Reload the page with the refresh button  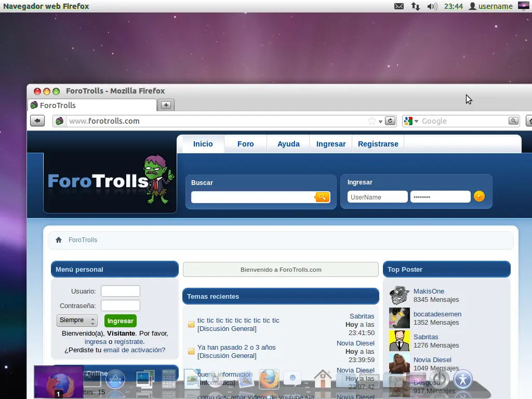pyautogui.click(x=390, y=121)
